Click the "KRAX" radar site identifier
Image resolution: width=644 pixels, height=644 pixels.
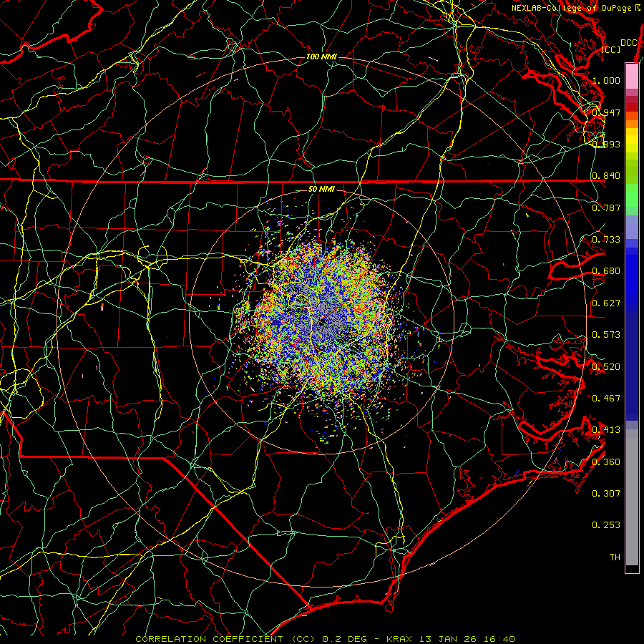click(x=401, y=639)
